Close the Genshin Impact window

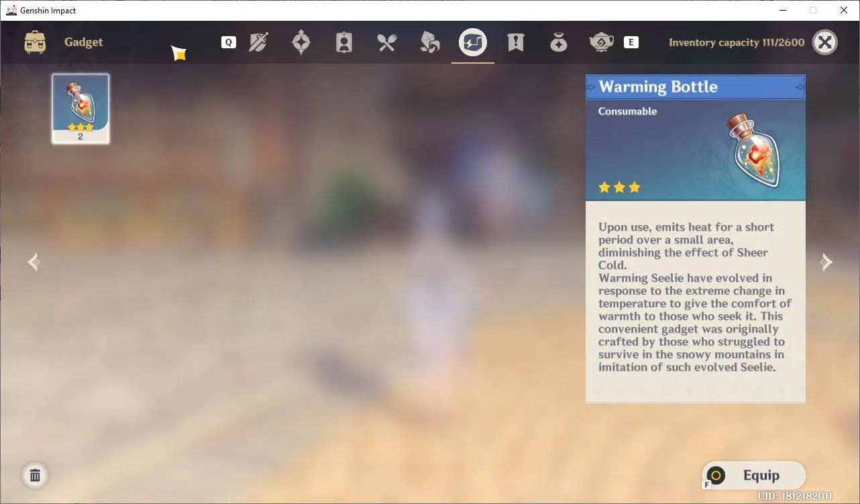point(844,10)
